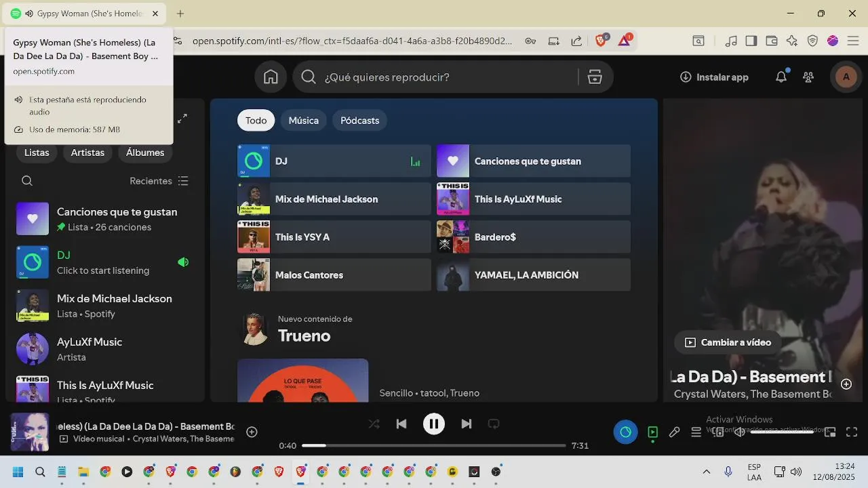Open the Browse (Explorar) icon in search bar
The height and width of the screenshot is (488, 868).
595,77
